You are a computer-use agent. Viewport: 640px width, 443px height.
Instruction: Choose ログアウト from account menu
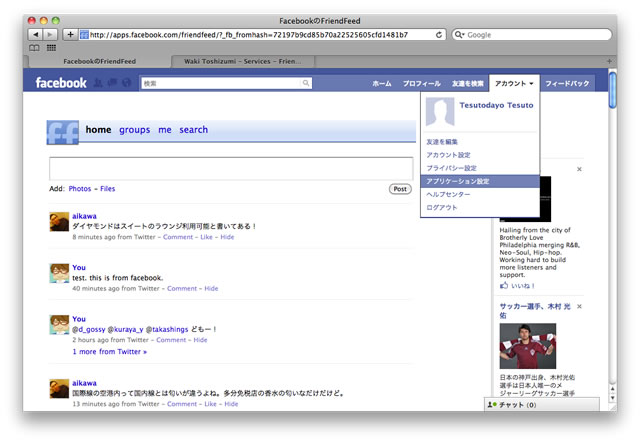coord(442,207)
